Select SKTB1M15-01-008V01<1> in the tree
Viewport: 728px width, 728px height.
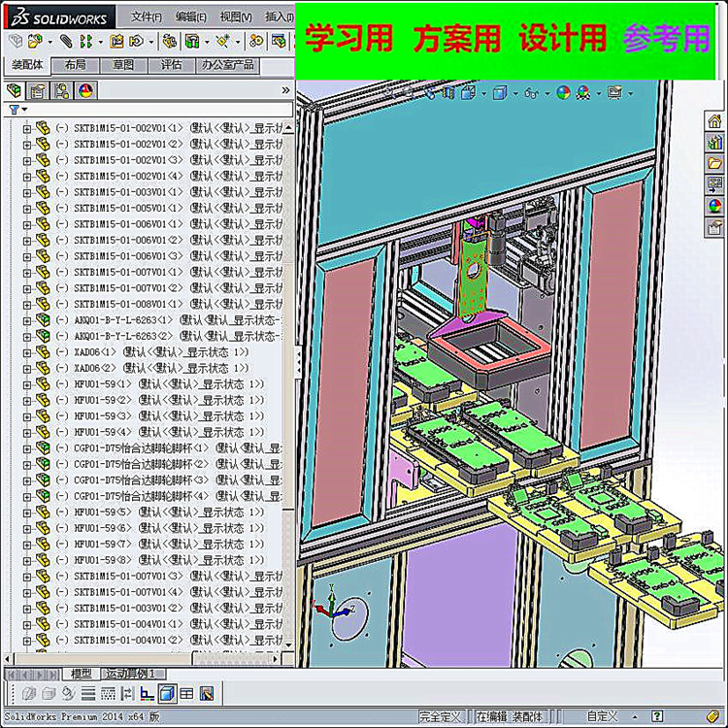[x=128, y=304]
